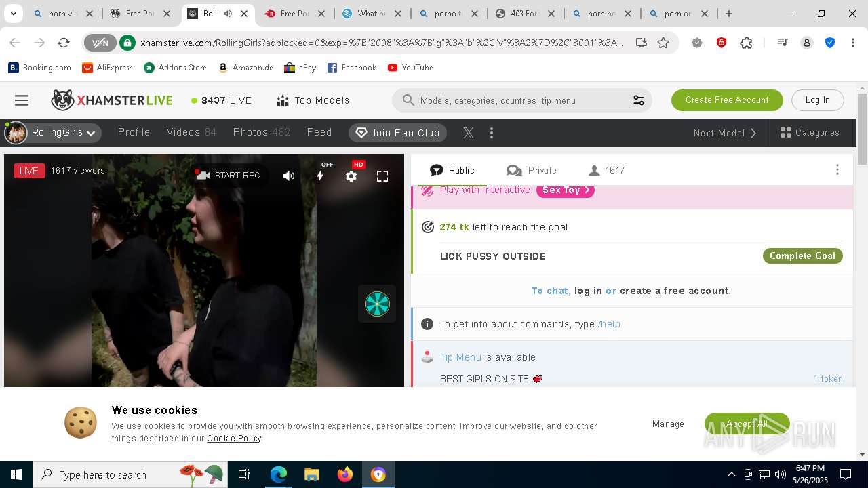The height and width of the screenshot is (488, 868).
Task: Click the Join Fan Club button
Action: click(x=398, y=133)
